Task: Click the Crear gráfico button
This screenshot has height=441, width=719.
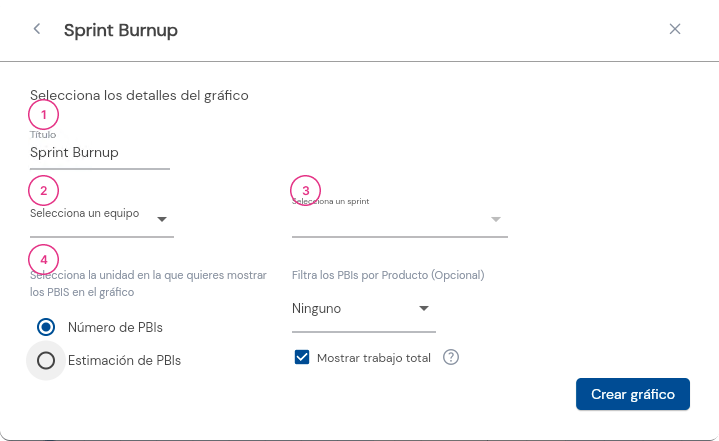Action: point(633,394)
